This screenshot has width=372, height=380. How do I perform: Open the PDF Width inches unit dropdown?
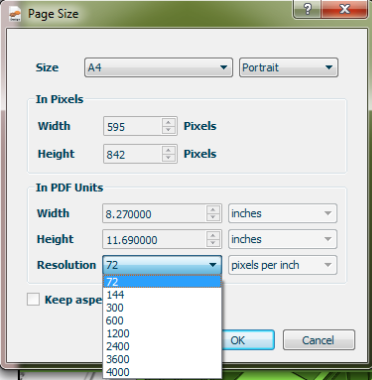tap(283, 213)
